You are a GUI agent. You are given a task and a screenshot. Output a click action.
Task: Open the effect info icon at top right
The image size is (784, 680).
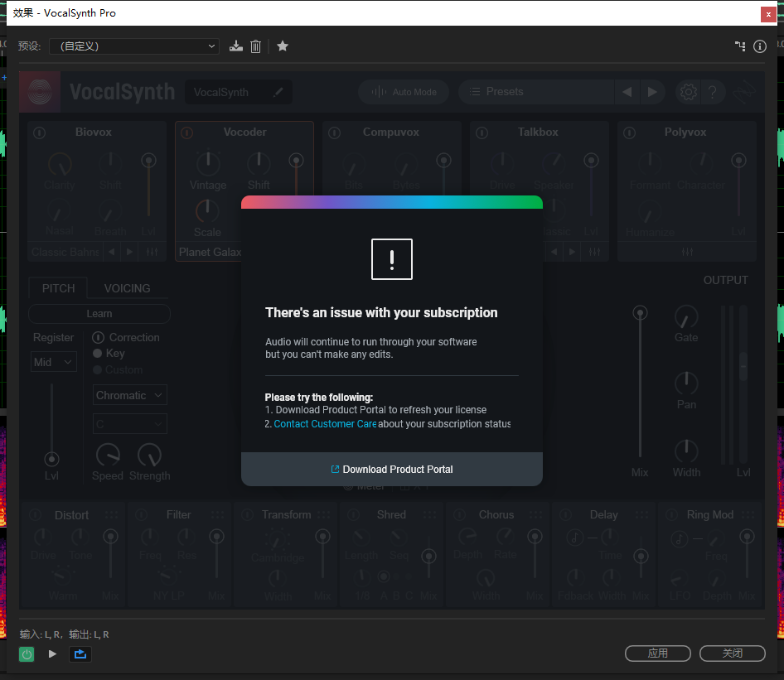tap(760, 46)
